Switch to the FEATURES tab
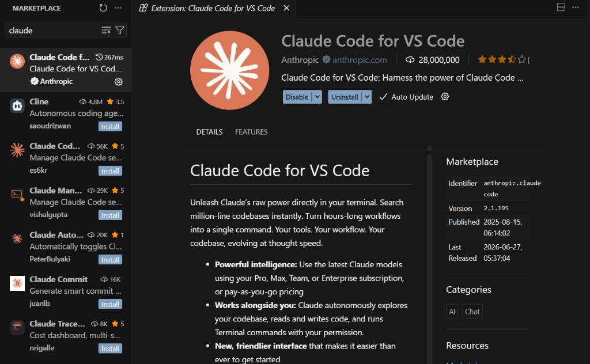Viewport: 590px width, 364px height. [x=251, y=132]
